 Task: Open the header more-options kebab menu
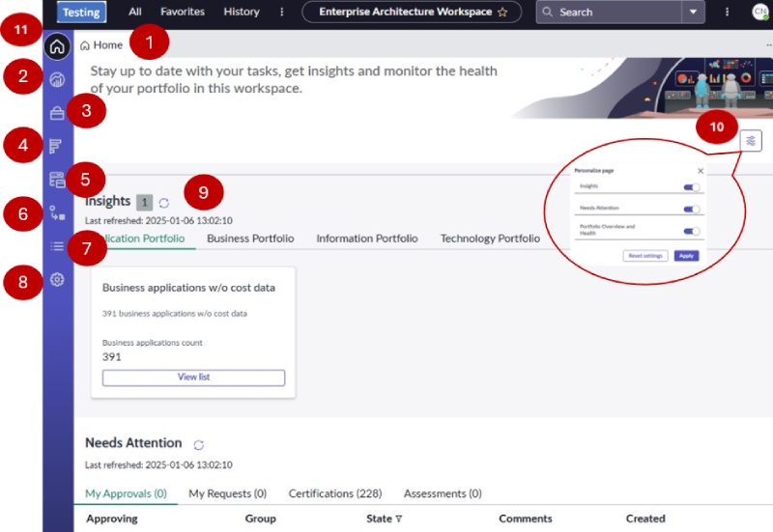pos(727,12)
